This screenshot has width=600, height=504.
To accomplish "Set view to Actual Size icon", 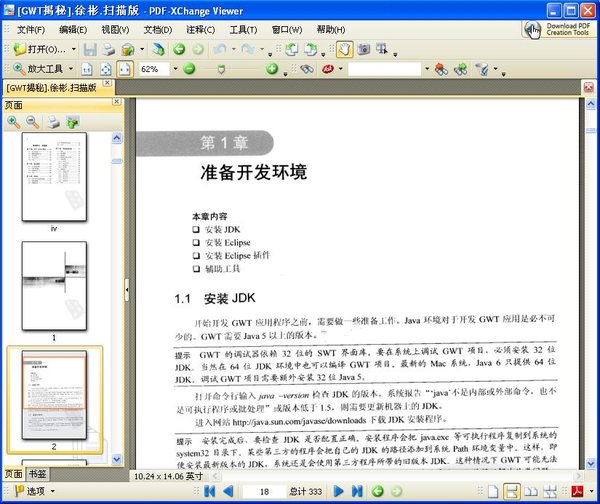I will pyautogui.click(x=87, y=69).
